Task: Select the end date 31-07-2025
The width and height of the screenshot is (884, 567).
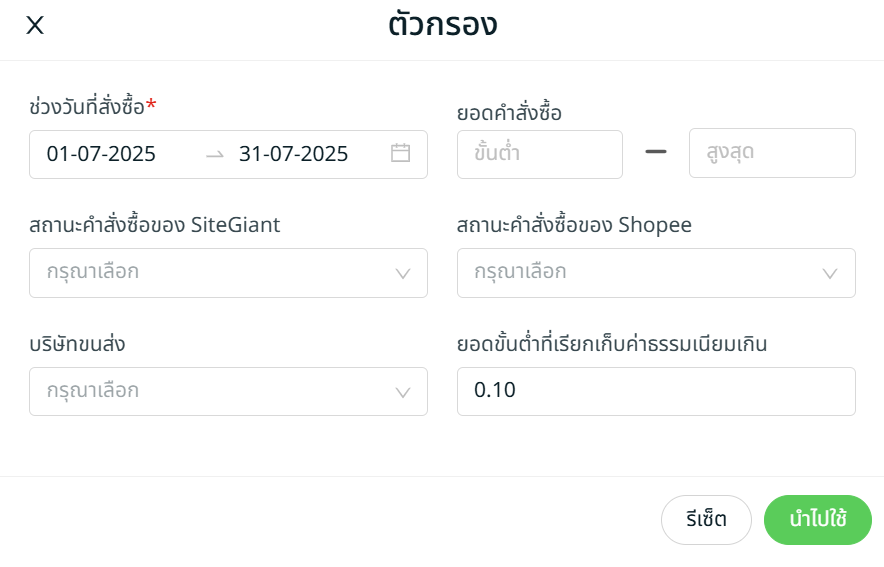Action: click(x=293, y=154)
